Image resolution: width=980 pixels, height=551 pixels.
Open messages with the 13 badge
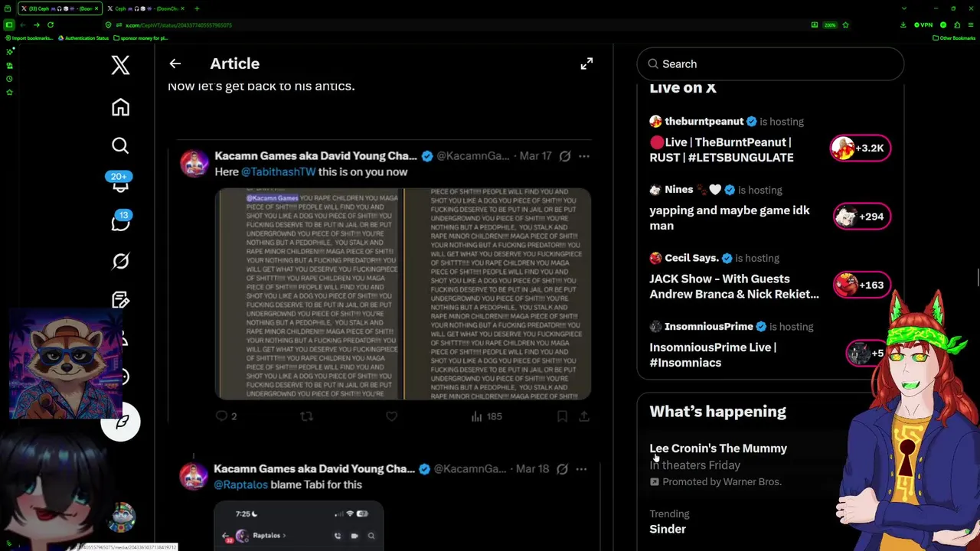point(120,222)
